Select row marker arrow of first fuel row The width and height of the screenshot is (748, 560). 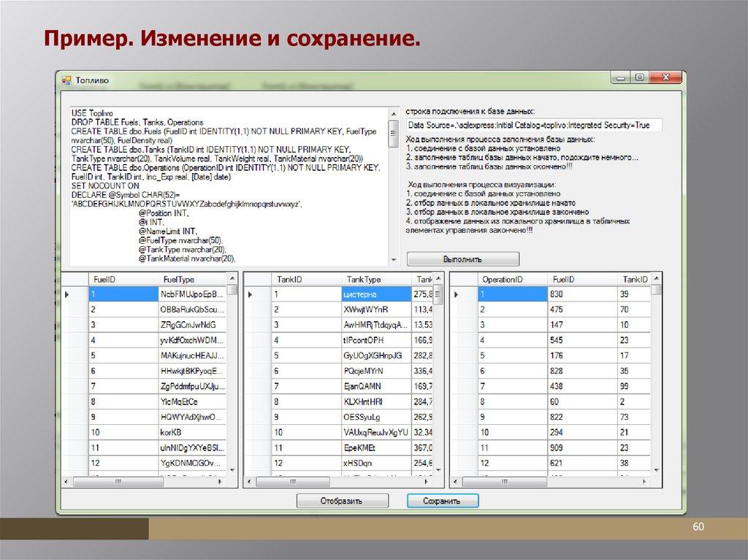point(68,294)
